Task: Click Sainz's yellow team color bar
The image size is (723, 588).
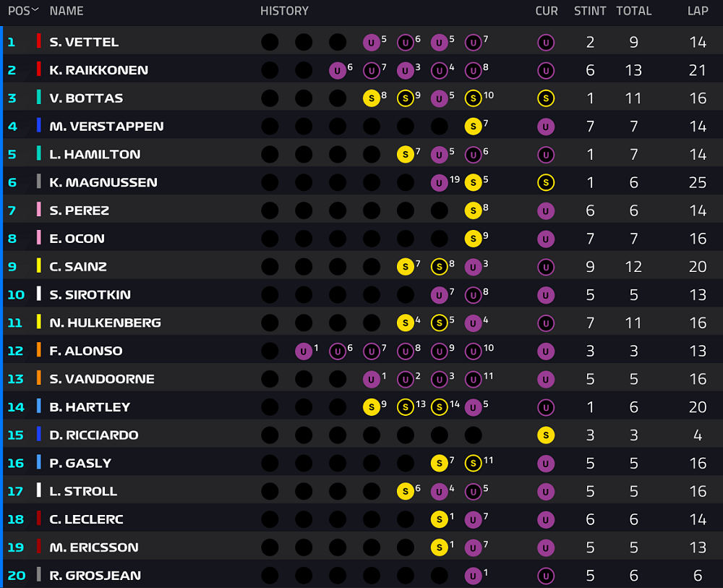Action: click(39, 266)
